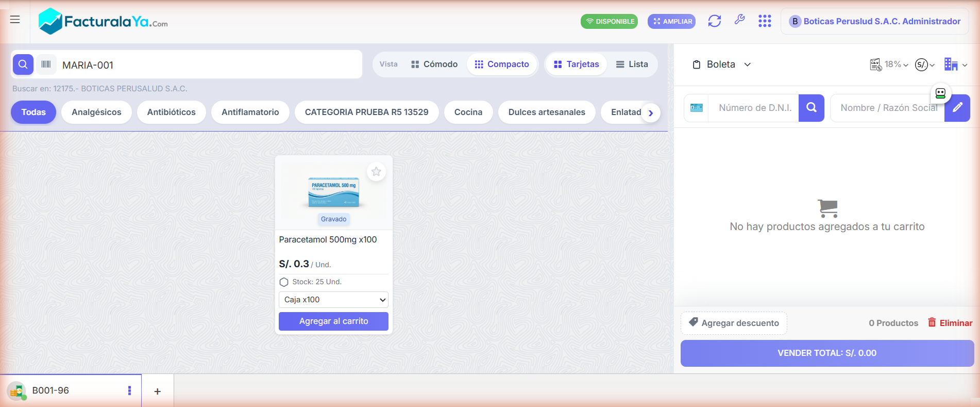Mark Paracetamol as favorite with star

click(x=376, y=171)
